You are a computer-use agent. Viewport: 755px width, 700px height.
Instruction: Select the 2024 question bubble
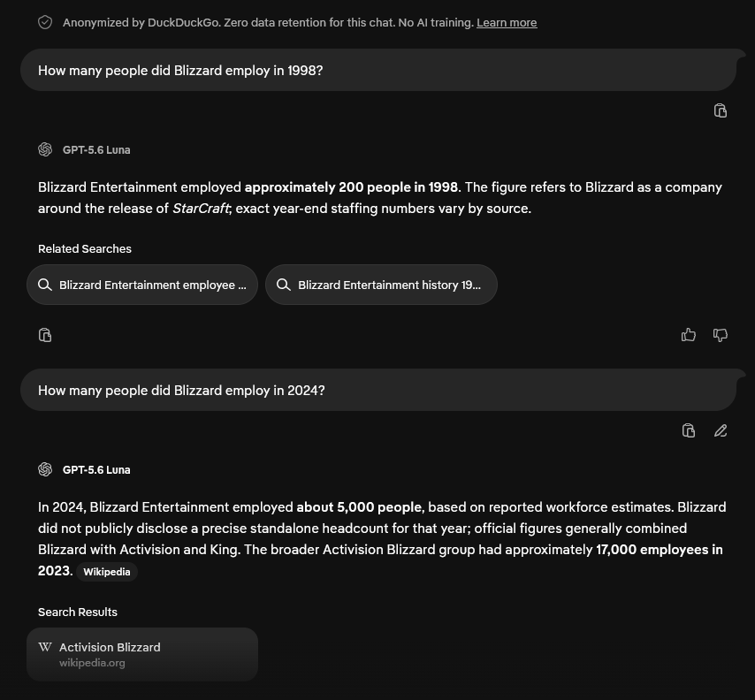tap(378, 390)
